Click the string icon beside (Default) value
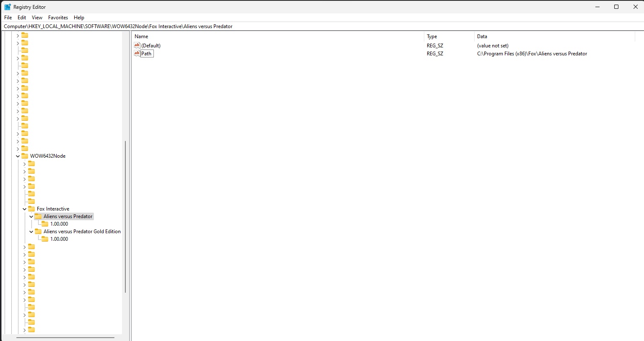644x341 pixels. pos(137,45)
